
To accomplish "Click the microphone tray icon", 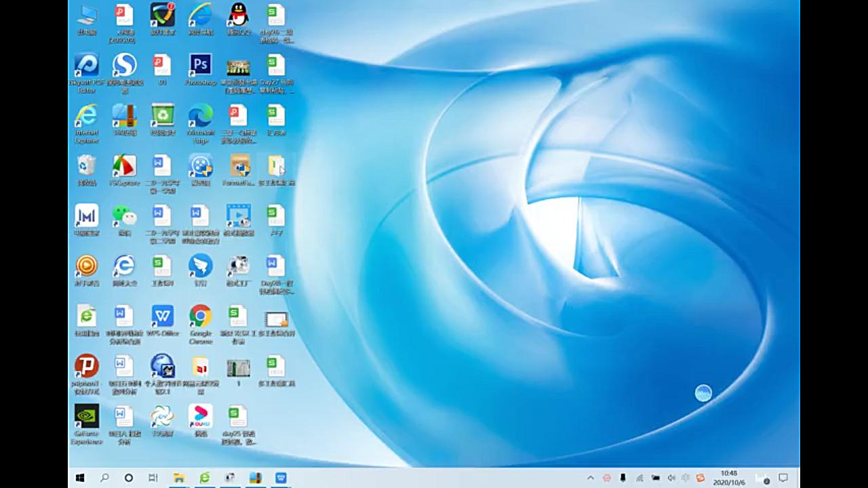I will (623, 478).
